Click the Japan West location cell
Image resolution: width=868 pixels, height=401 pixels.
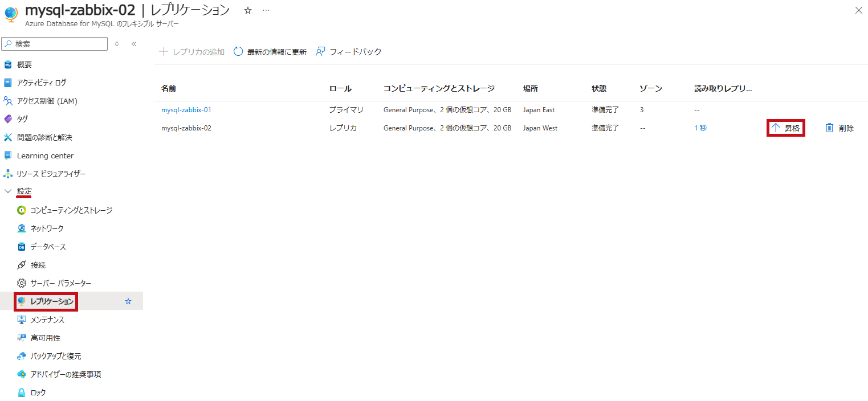click(540, 128)
